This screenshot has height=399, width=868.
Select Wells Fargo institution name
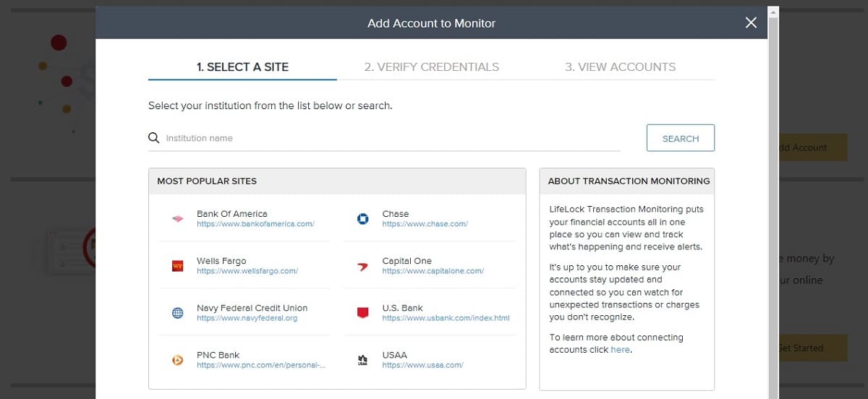click(221, 261)
